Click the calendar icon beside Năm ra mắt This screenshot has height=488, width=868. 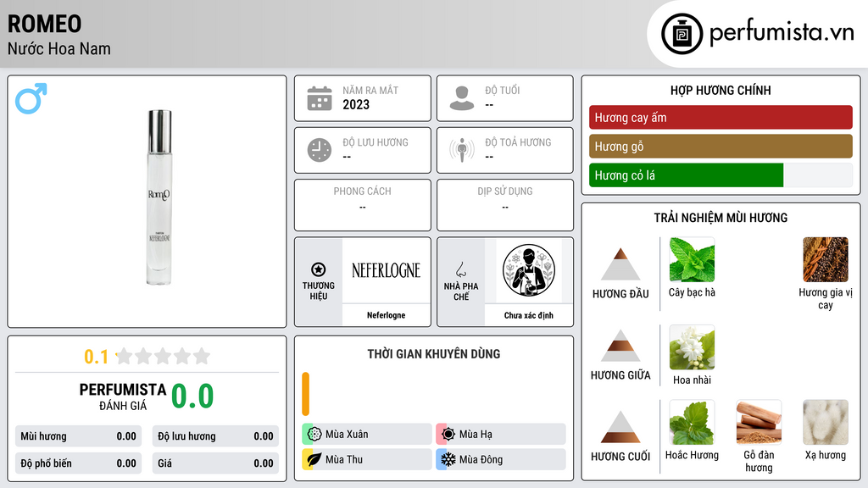click(x=320, y=98)
